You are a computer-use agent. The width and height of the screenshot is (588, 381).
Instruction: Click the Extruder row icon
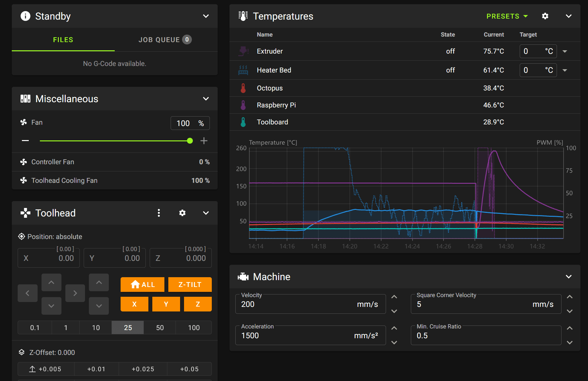pyautogui.click(x=243, y=51)
